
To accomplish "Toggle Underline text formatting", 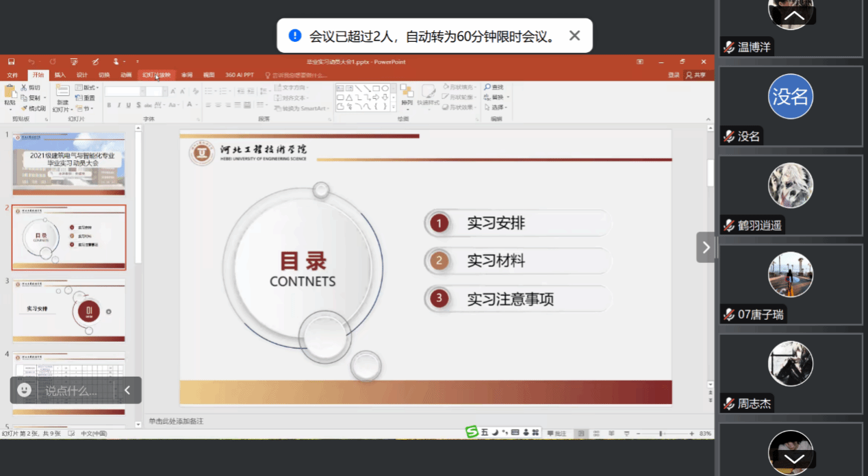I will [128, 105].
